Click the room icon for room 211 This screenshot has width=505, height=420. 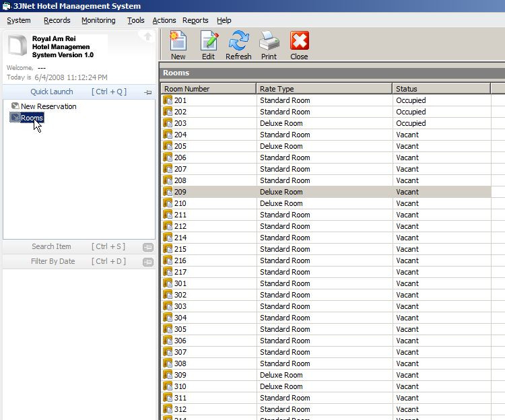pyautogui.click(x=168, y=214)
